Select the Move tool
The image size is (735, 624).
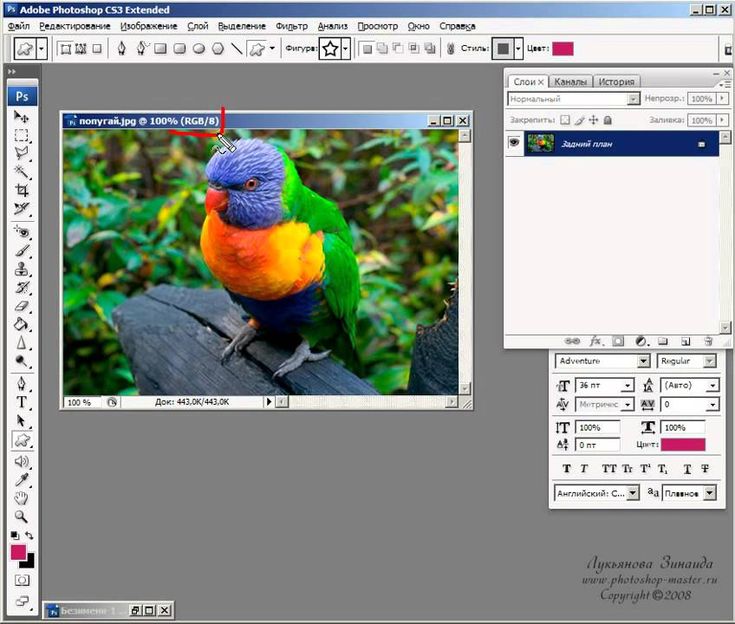[x=21, y=116]
